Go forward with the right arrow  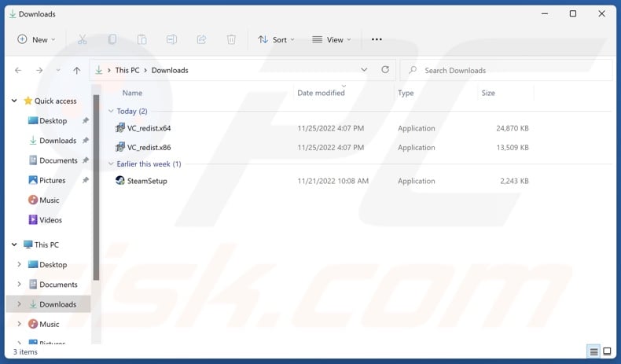(x=39, y=71)
